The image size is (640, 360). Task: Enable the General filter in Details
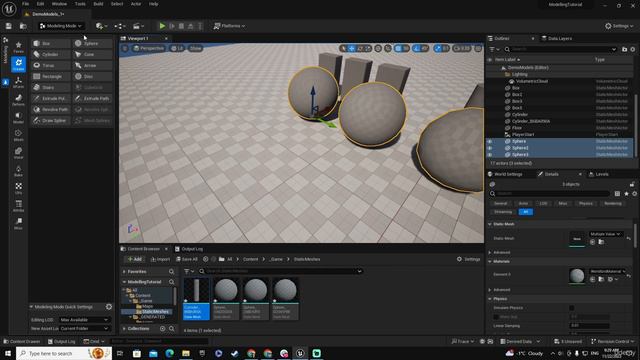click(500, 203)
